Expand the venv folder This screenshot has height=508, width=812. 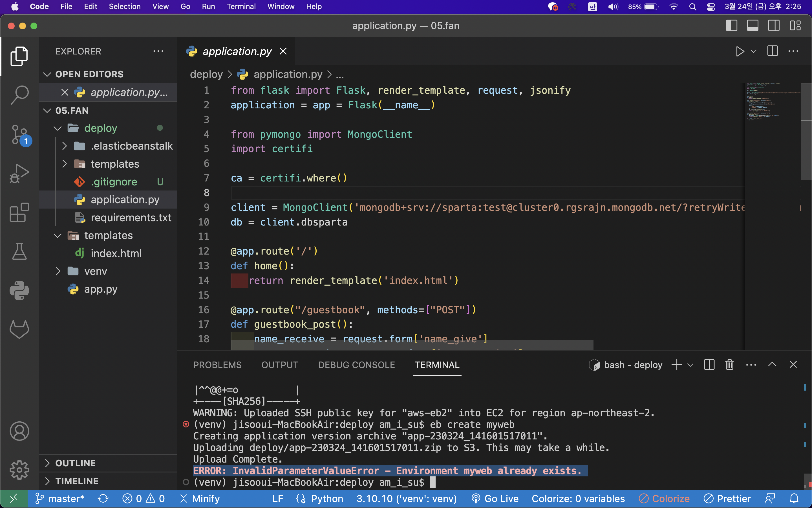pos(58,271)
